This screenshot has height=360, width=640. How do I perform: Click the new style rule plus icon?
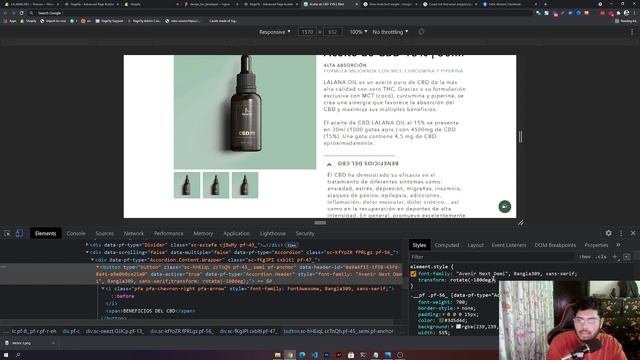[x=615, y=257]
